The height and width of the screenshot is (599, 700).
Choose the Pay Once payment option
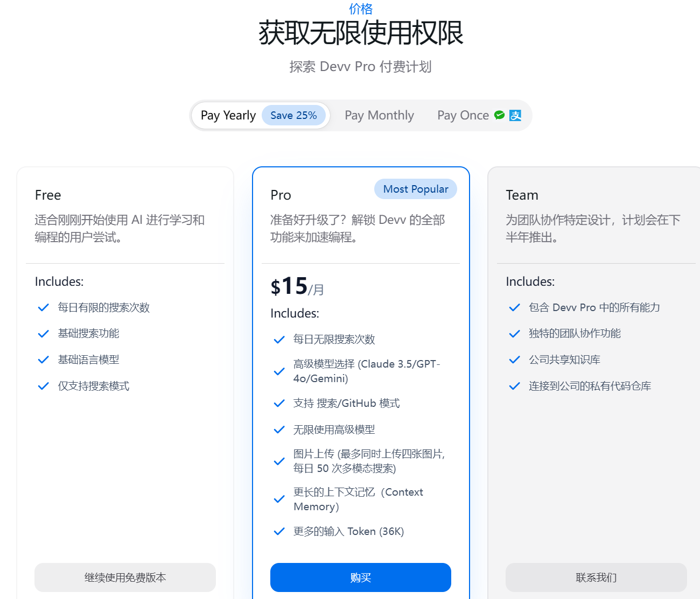463,115
